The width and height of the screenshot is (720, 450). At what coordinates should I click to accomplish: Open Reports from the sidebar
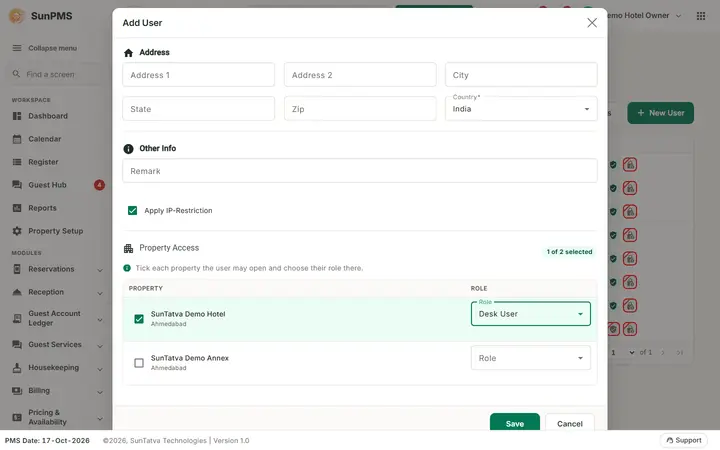[x=42, y=208]
